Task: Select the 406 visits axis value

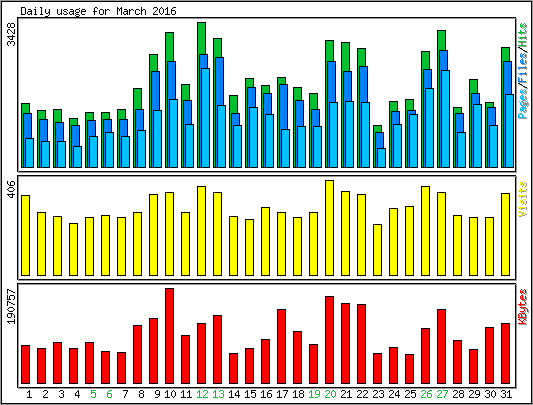Action: click(11, 189)
